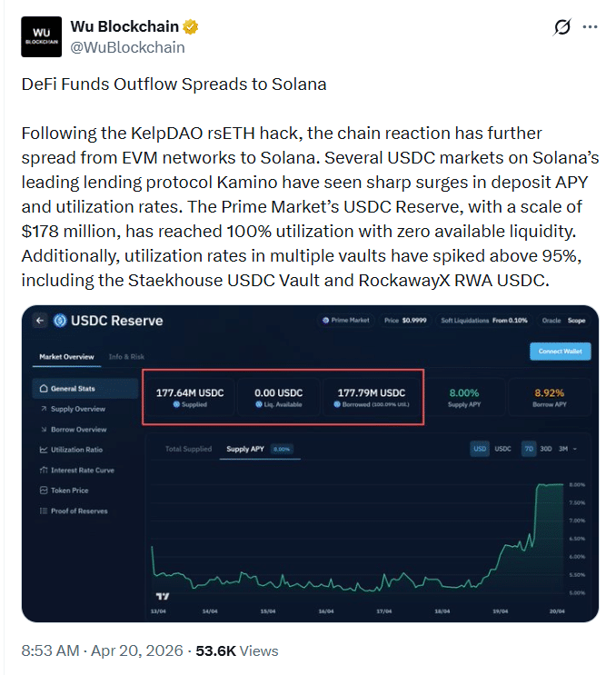Switch chart currency to USD
The height and width of the screenshot is (675, 616).
[480, 449]
